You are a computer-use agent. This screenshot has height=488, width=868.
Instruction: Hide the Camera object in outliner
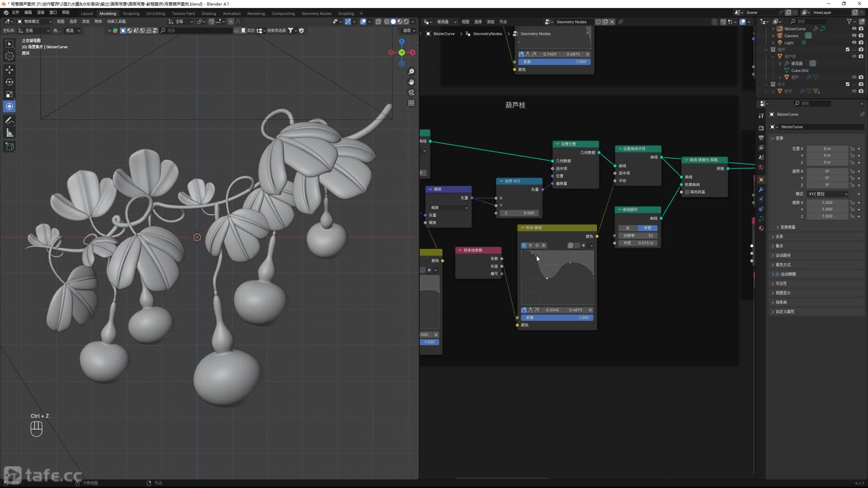tap(854, 36)
